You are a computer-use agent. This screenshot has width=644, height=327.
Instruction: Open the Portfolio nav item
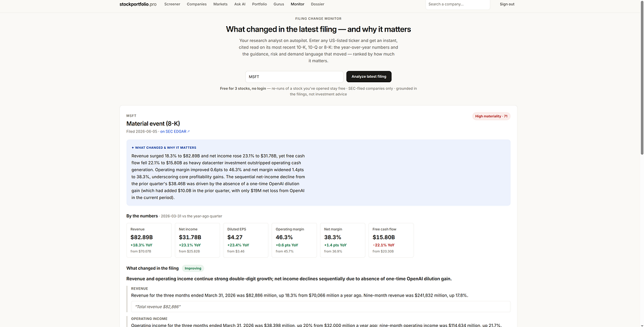[259, 4]
